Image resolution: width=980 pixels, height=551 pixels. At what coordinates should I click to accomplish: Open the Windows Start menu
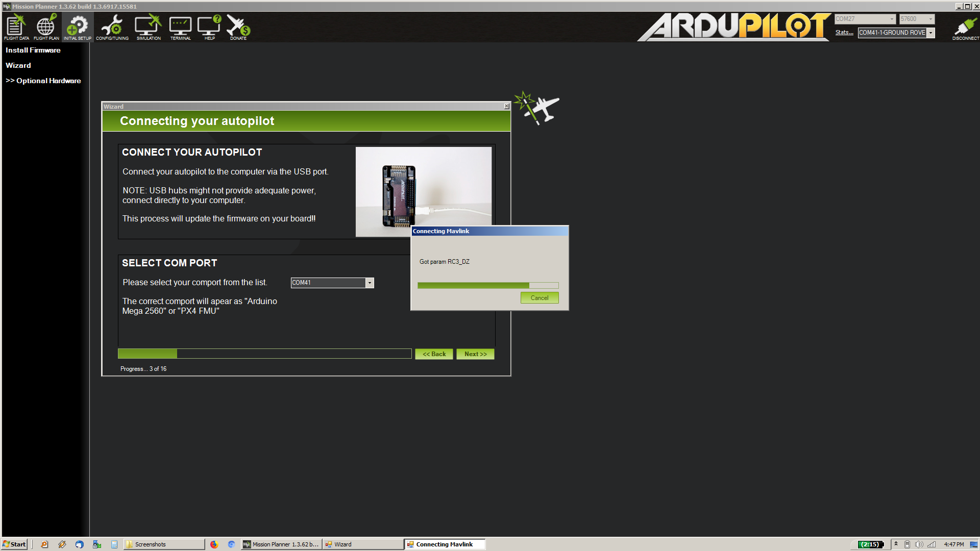pos(14,544)
